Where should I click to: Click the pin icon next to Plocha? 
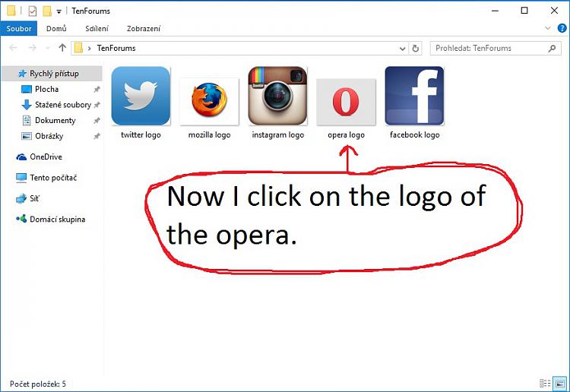click(97, 90)
